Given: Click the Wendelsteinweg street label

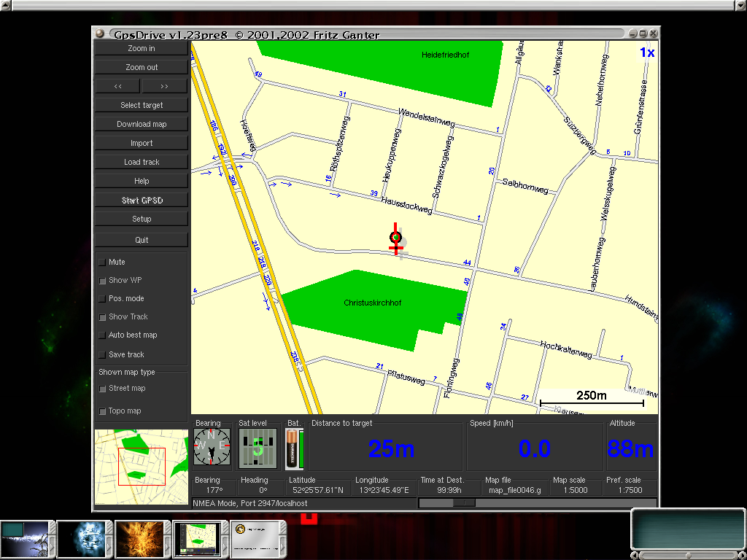Looking at the screenshot, I should (x=426, y=117).
